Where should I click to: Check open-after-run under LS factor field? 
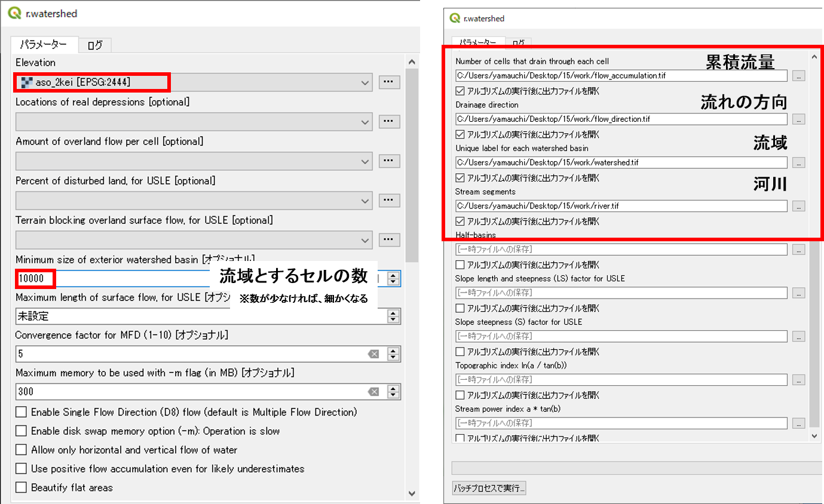pos(460,308)
